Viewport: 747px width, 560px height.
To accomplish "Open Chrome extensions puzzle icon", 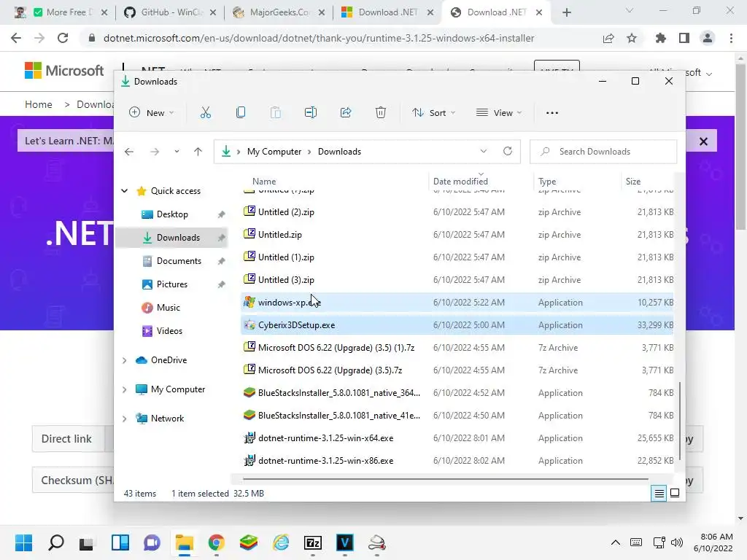I will click(x=660, y=38).
